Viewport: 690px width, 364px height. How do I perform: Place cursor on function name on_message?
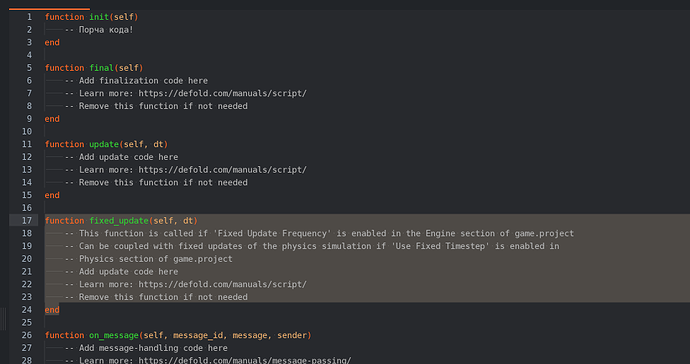(x=114, y=335)
